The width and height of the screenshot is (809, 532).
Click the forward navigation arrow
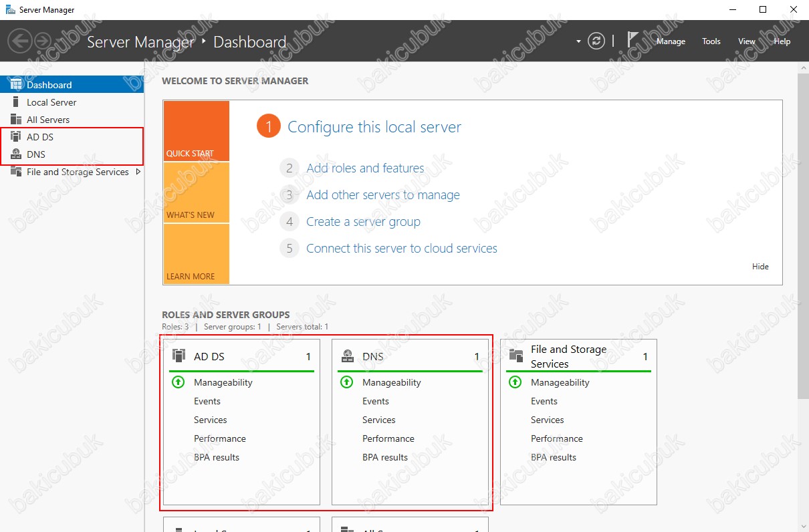[43, 41]
